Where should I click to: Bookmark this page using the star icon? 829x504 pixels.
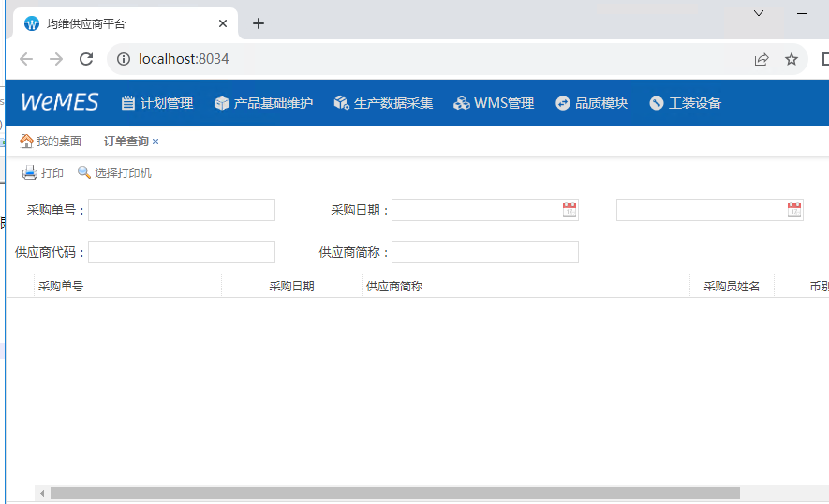(792, 59)
